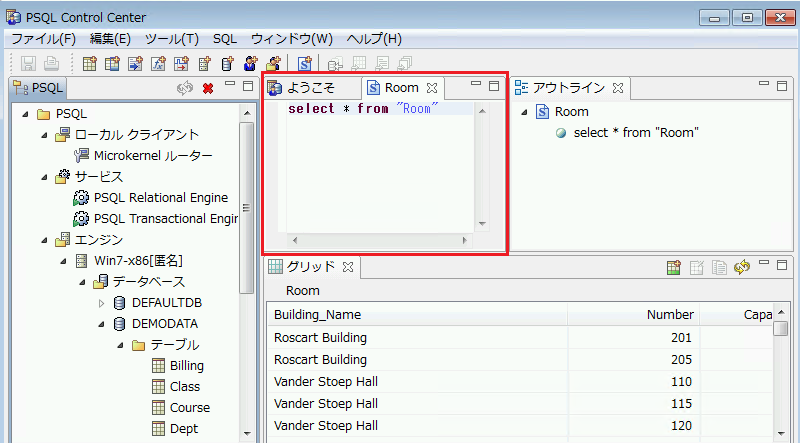The image size is (800, 443).
Task: Refresh the Grid results with yellow arrows
Action: click(742, 267)
